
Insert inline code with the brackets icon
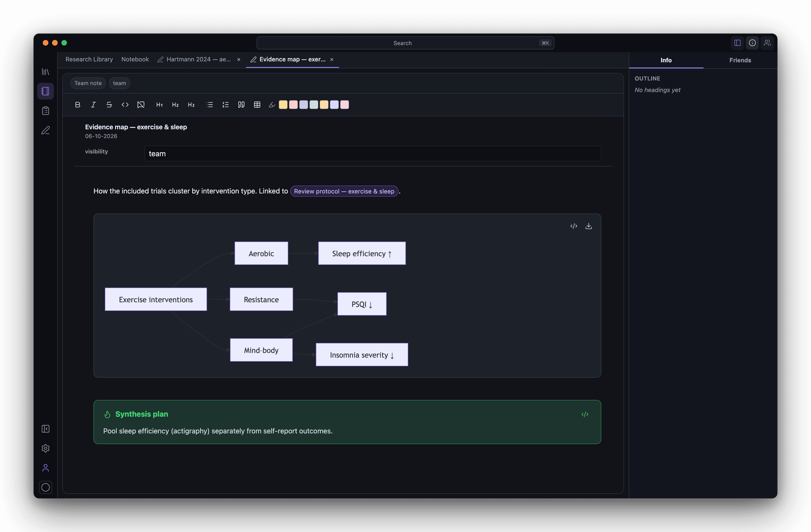(125, 105)
